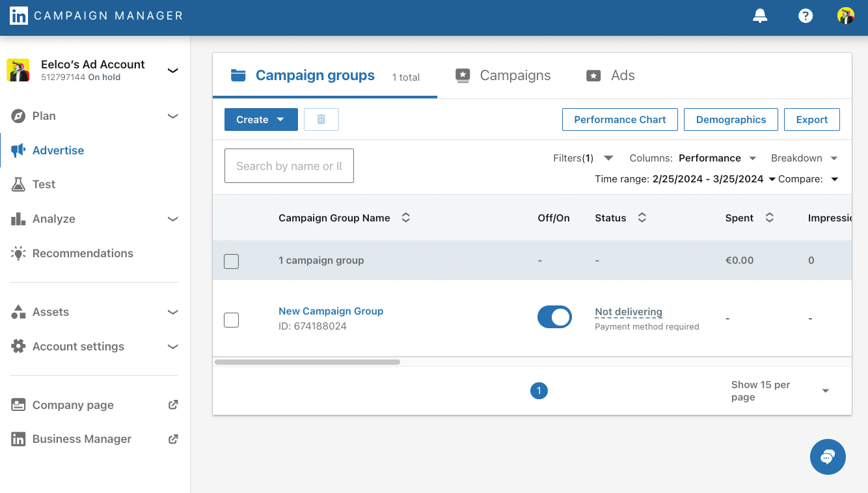Viewport: 868px width, 493px height.
Task: Click the Business Manager sidebar link
Action: (95, 439)
